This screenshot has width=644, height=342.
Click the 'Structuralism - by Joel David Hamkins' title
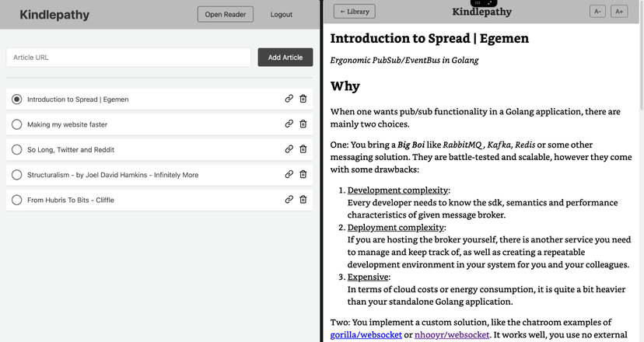click(113, 175)
